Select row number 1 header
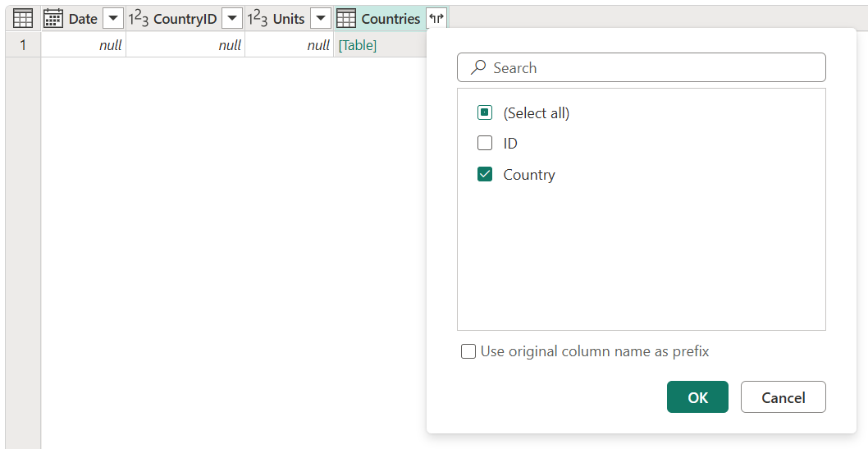 click(x=23, y=45)
